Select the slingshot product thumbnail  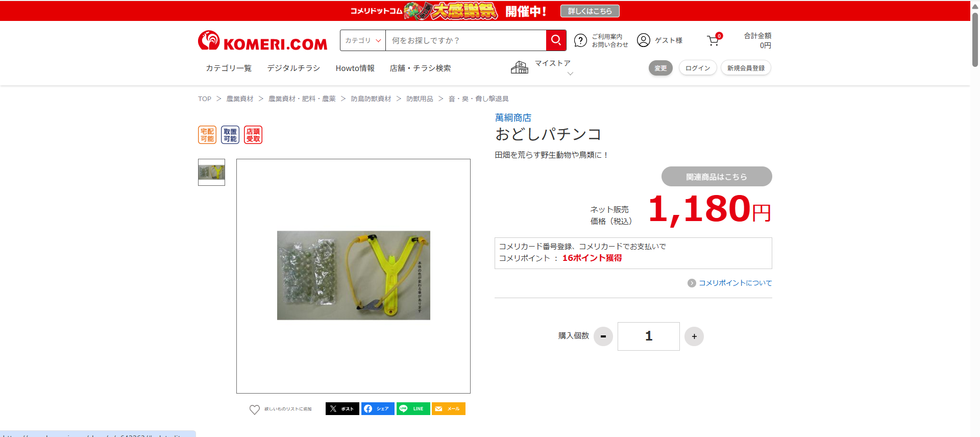pyautogui.click(x=211, y=172)
